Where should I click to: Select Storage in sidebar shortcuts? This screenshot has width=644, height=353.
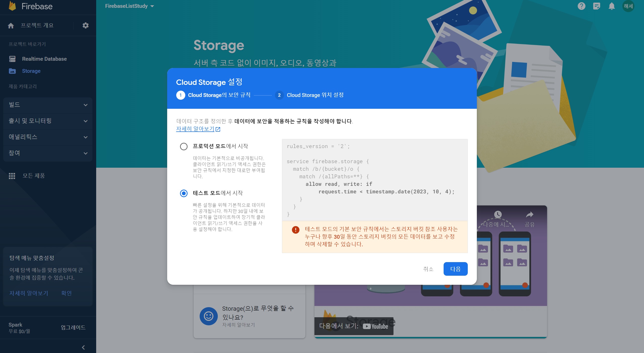tap(31, 71)
